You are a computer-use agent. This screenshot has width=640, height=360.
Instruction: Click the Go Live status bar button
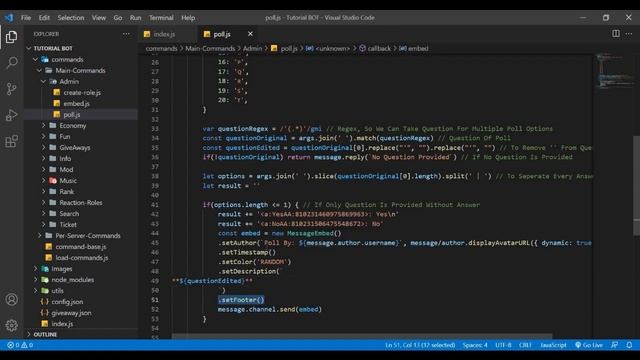click(589, 345)
